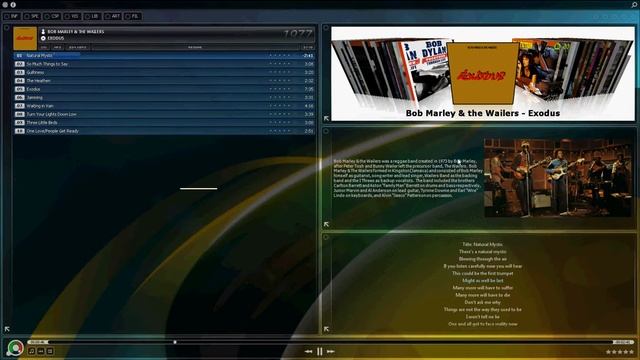Select track 02 So Much Things to Say
The width and height of the screenshot is (640, 360).
[x=164, y=64]
